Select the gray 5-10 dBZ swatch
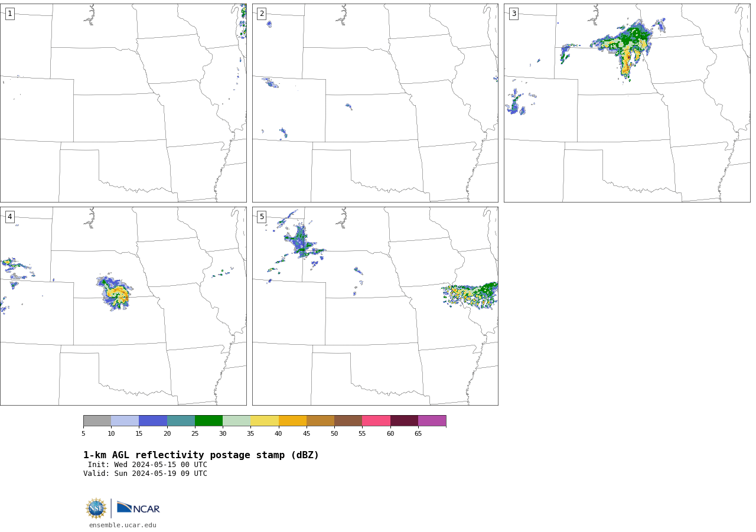The height and width of the screenshot is (532, 756). [97, 420]
